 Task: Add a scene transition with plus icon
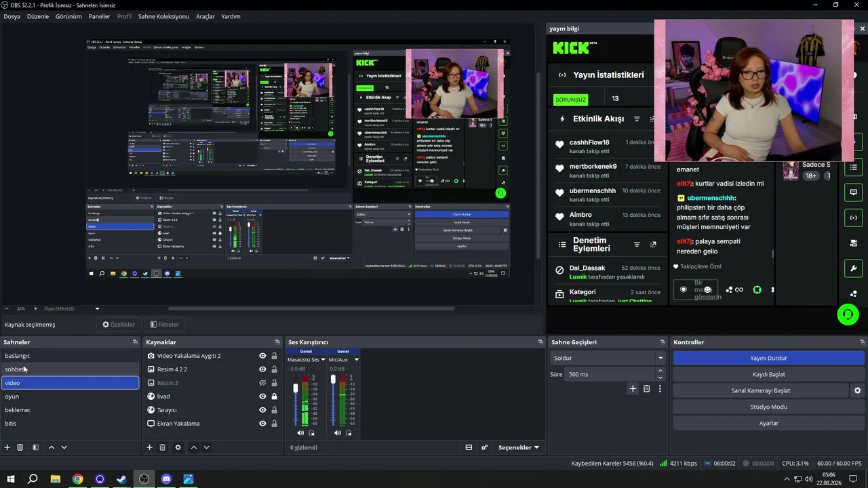coord(633,389)
